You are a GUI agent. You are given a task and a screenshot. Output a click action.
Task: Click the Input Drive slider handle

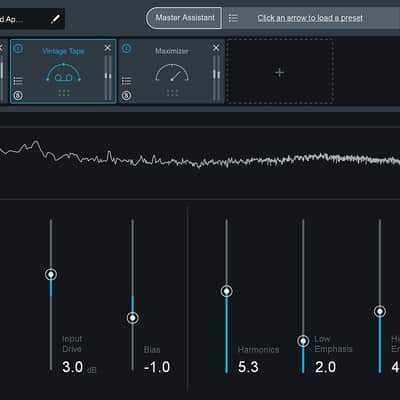51,274
